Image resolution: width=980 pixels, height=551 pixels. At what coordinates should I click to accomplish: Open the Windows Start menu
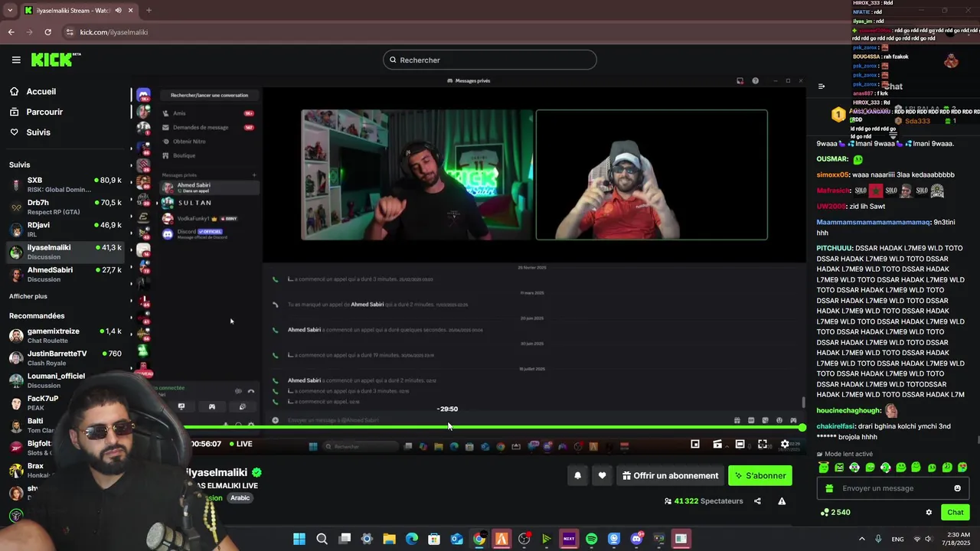tap(299, 539)
